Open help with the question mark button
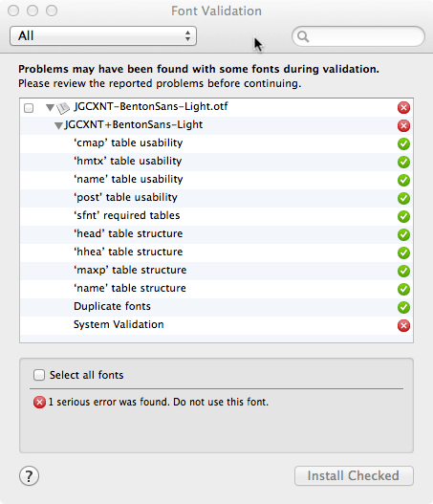Viewport: 433px width, 504px height. 29,475
